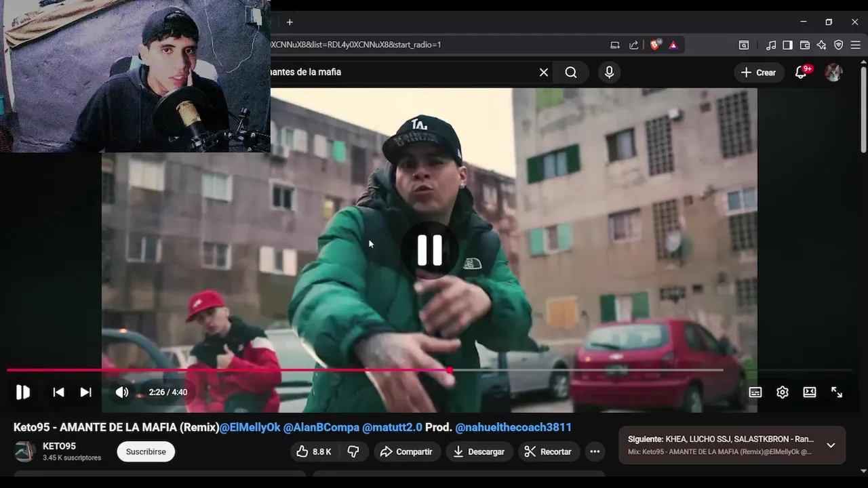Open the KETO95 channel avatar
The width and height of the screenshot is (868, 488).
[25, 451]
